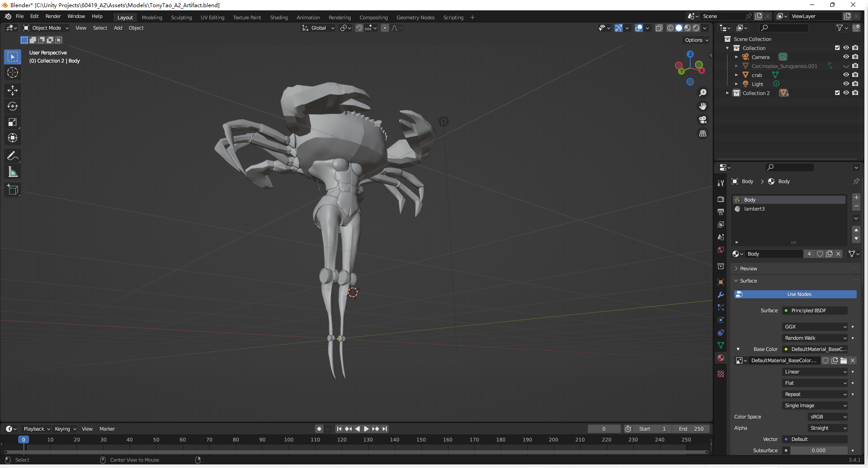
Task: Hide the crab object in the outliner
Action: point(846,75)
